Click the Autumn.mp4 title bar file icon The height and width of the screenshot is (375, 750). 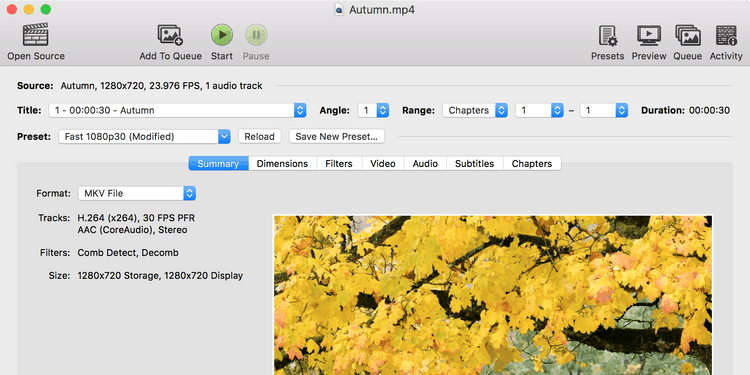(x=339, y=10)
